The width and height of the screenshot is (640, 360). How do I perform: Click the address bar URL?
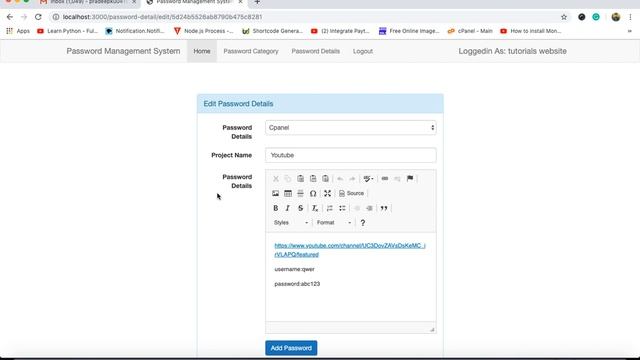coord(162,17)
